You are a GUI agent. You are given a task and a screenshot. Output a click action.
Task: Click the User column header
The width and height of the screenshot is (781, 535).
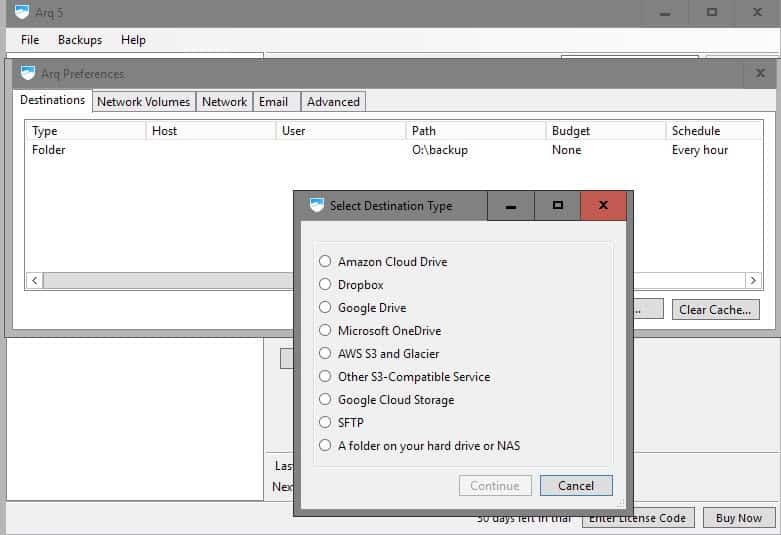coord(341,131)
